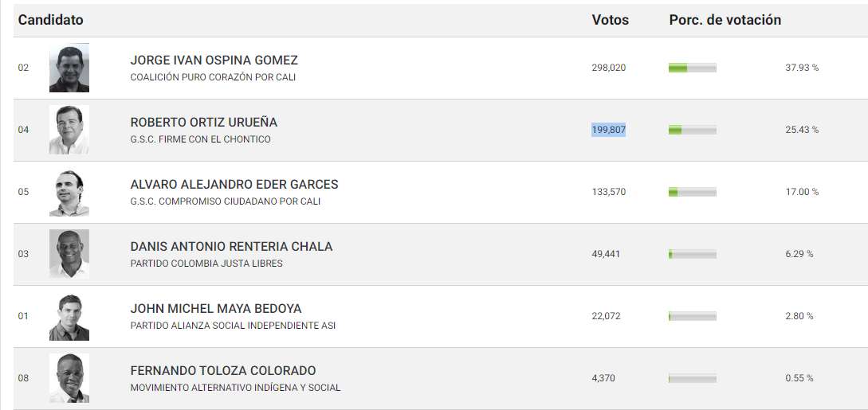
Task: Click Jorge Ivan Ospina Gomez's photo
Action: click(69, 68)
